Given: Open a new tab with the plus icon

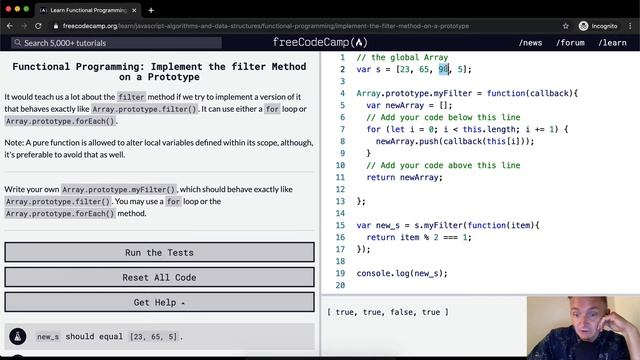Looking at the screenshot, I should pos(151,11).
